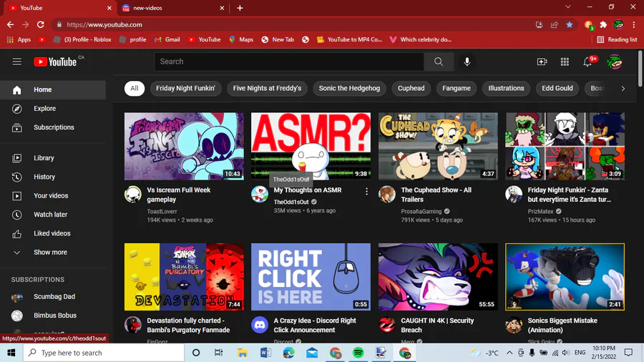
Task: Open the three-dot menu for My Thoughts on ASMR
Action: (x=366, y=191)
